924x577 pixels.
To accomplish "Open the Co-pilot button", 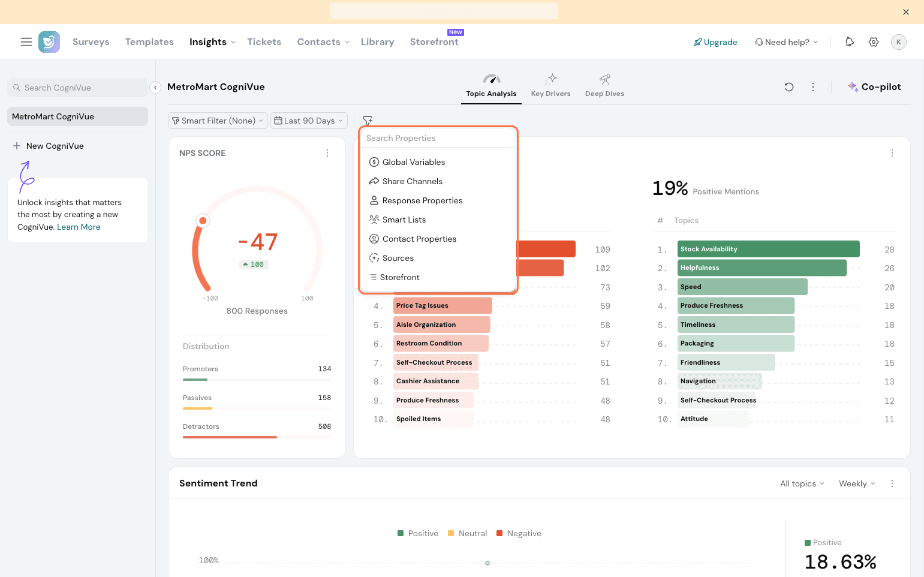I will [x=874, y=87].
